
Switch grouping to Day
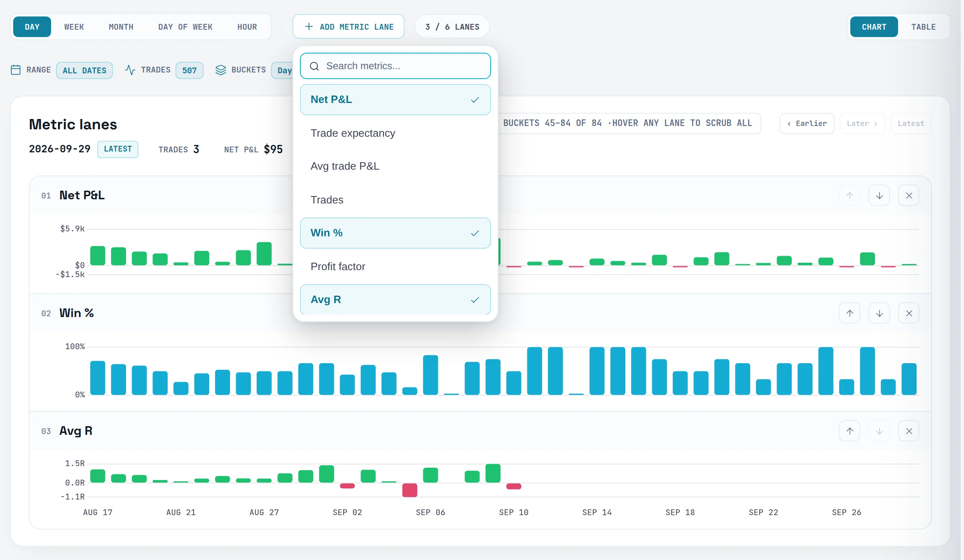coord(32,27)
